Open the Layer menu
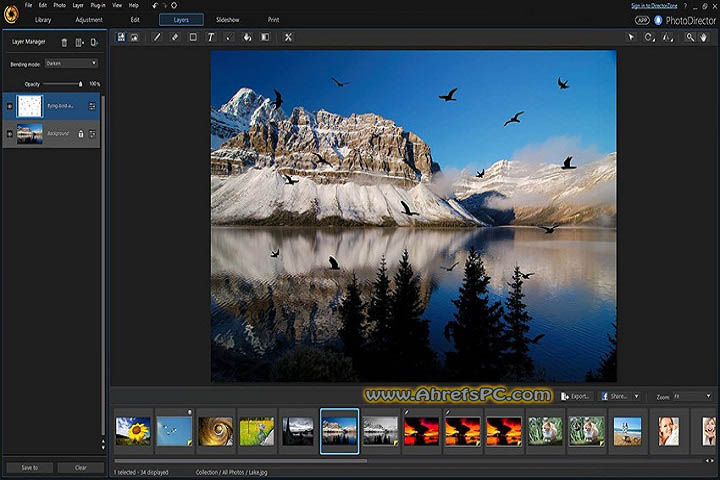 tap(78, 6)
